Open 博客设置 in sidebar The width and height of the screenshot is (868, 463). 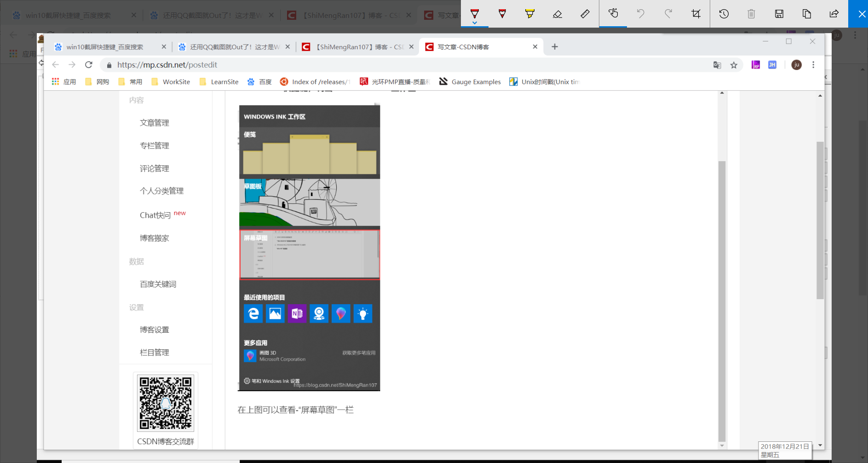coord(155,330)
